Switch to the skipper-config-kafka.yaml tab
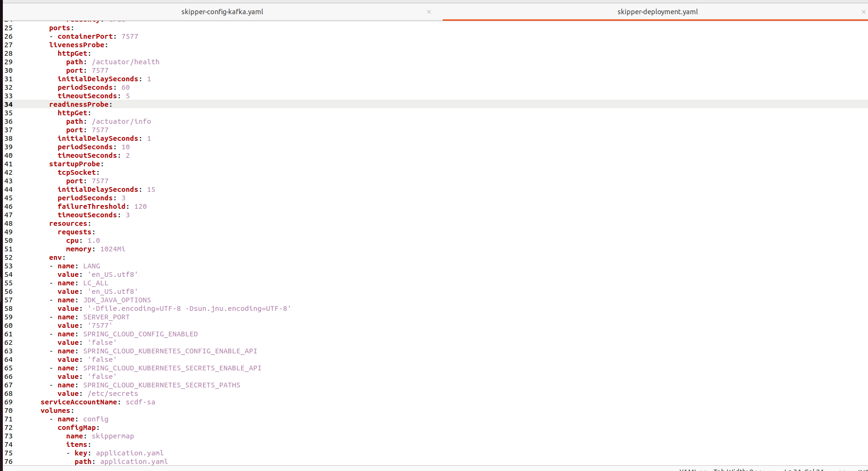The image size is (868, 471). tap(222, 11)
